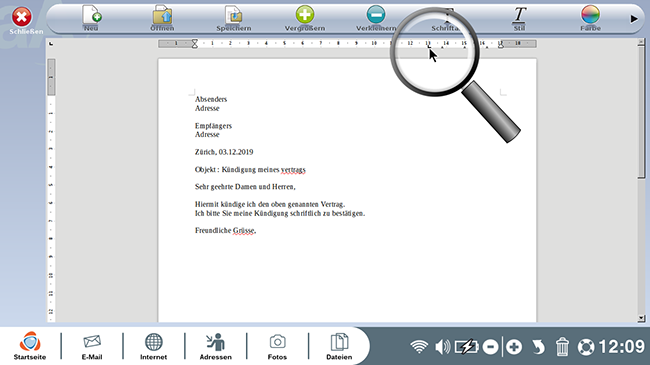Click the trash bin icon

click(562, 347)
